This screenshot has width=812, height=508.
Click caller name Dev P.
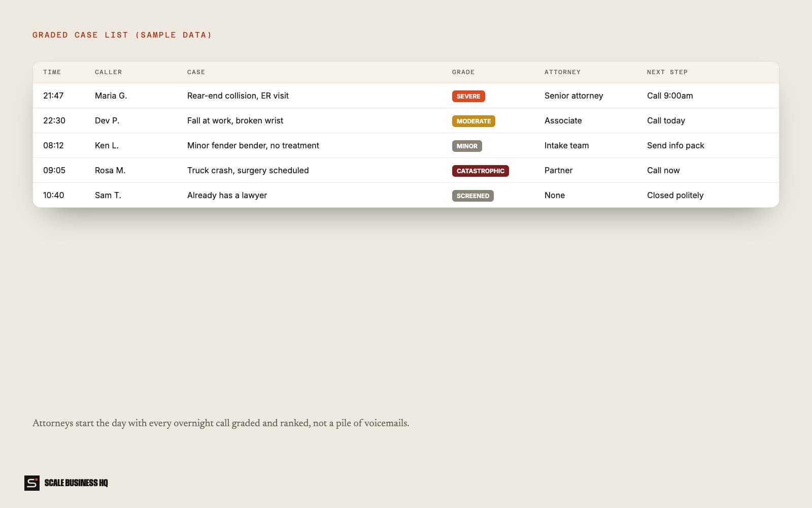coord(107,120)
